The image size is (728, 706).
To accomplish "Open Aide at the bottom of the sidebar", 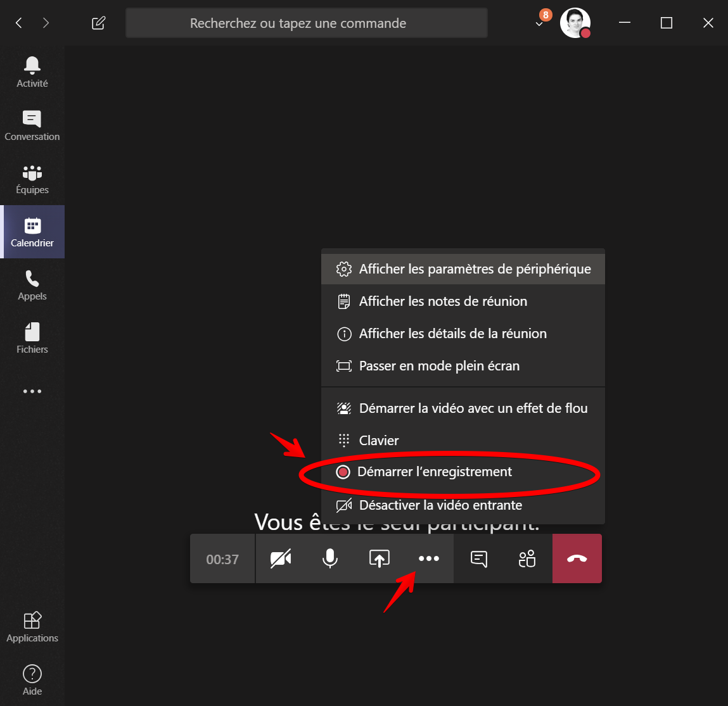I will tap(32, 672).
